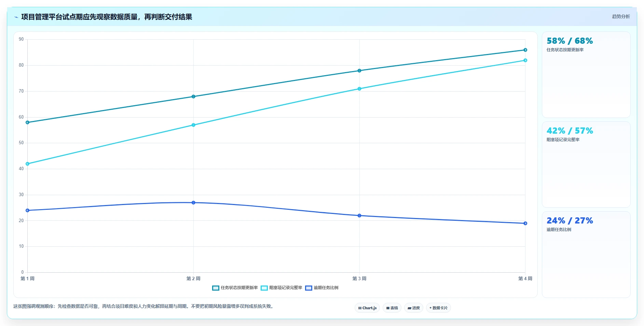Click the 24% / 27% KPI value
644x326 pixels.
[x=570, y=221]
